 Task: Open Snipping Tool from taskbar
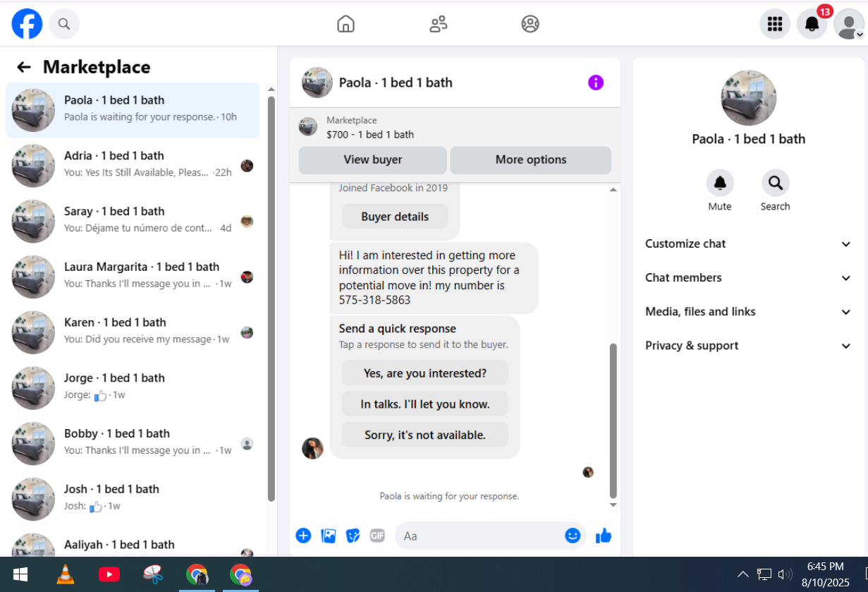[153, 574]
